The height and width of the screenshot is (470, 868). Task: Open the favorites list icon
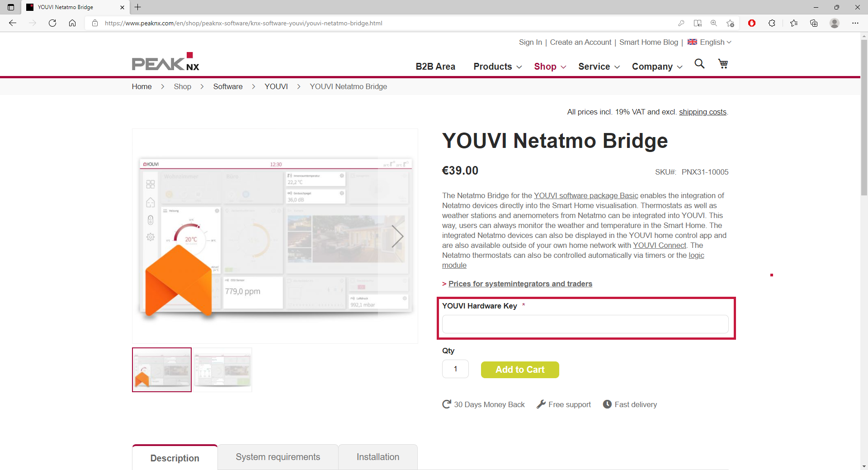point(794,23)
